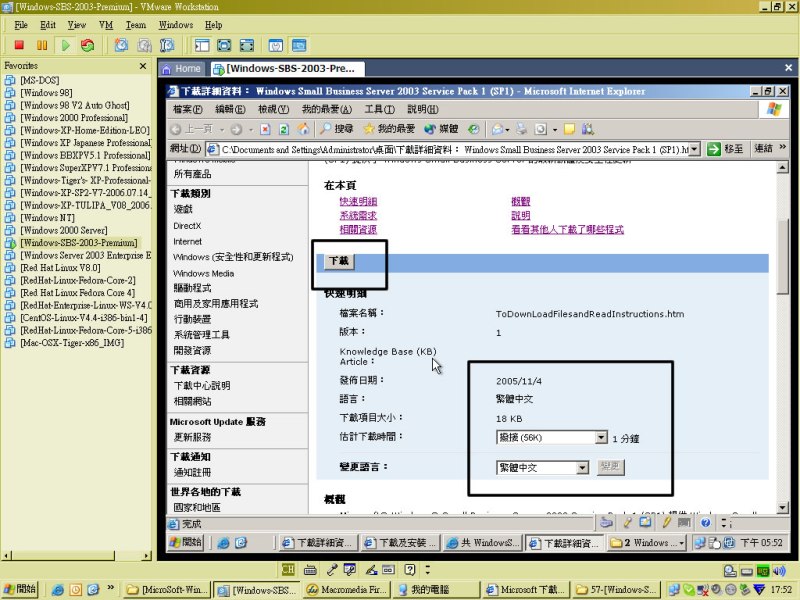Open the 系統需求 link
The height and width of the screenshot is (600, 800).
[358, 216]
